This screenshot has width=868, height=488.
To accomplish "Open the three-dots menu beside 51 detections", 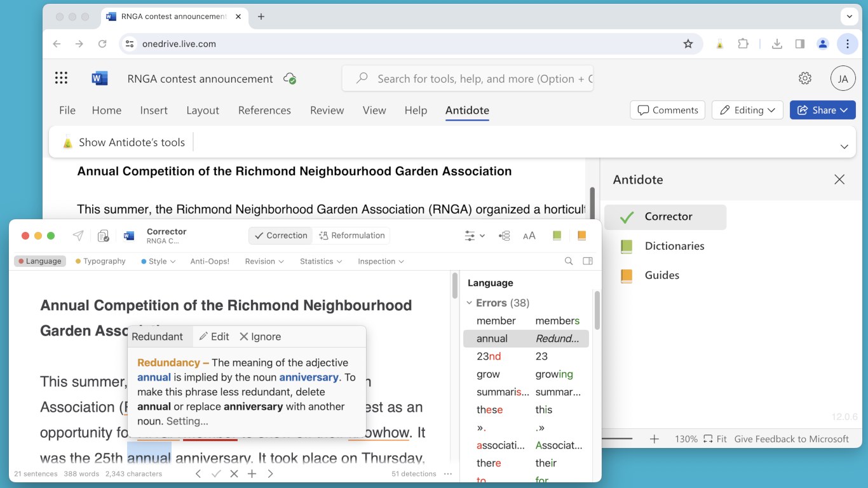I will tap(448, 474).
